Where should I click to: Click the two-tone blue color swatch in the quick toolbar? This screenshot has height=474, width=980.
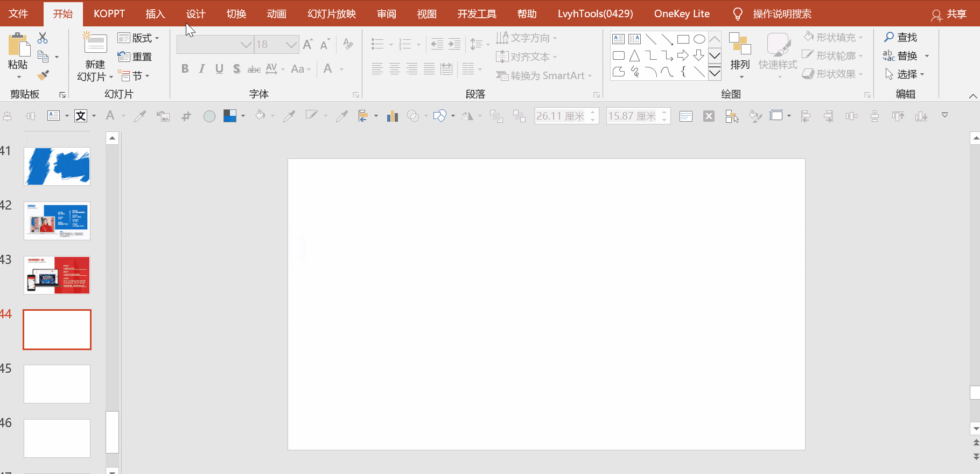pyautogui.click(x=230, y=116)
